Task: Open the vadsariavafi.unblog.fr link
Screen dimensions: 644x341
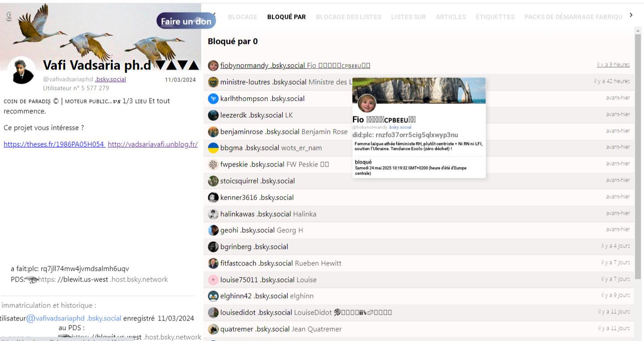Action: [x=153, y=144]
